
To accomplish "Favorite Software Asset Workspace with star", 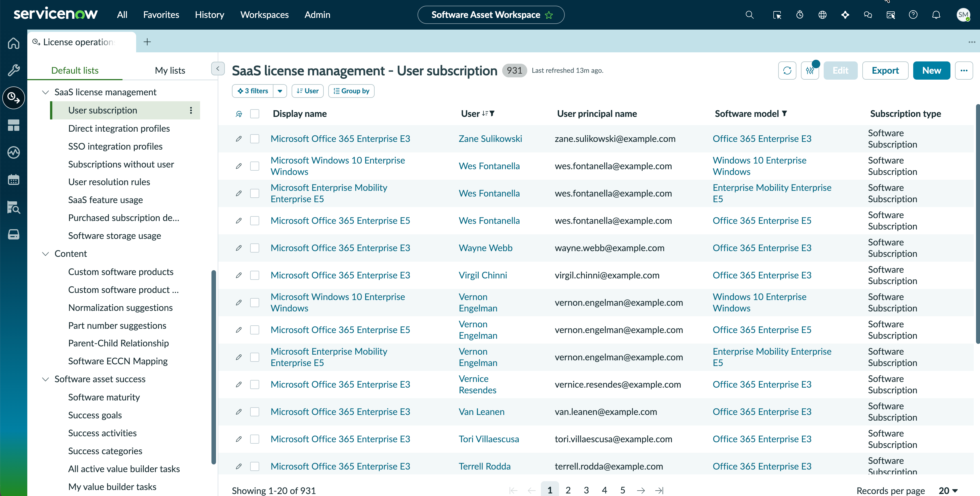I will pyautogui.click(x=549, y=15).
